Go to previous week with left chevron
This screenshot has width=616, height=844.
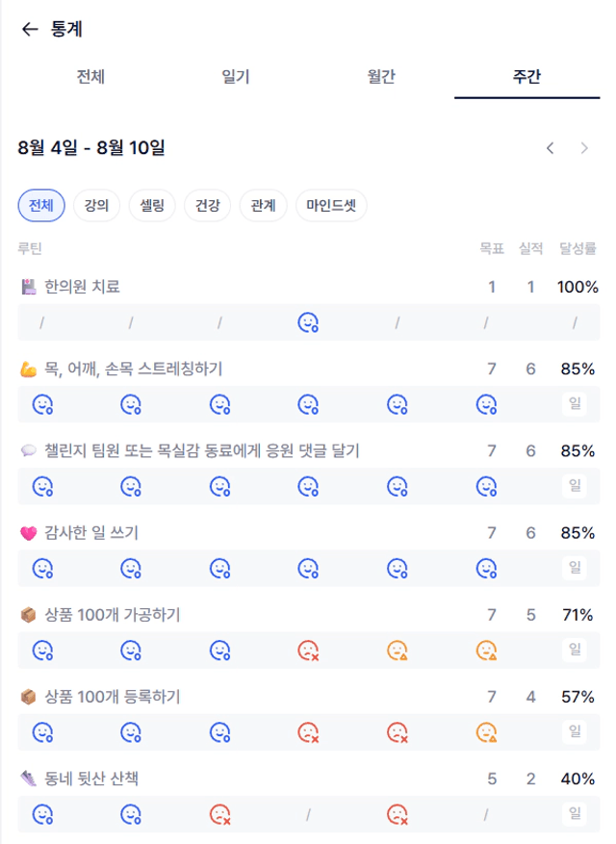click(550, 148)
